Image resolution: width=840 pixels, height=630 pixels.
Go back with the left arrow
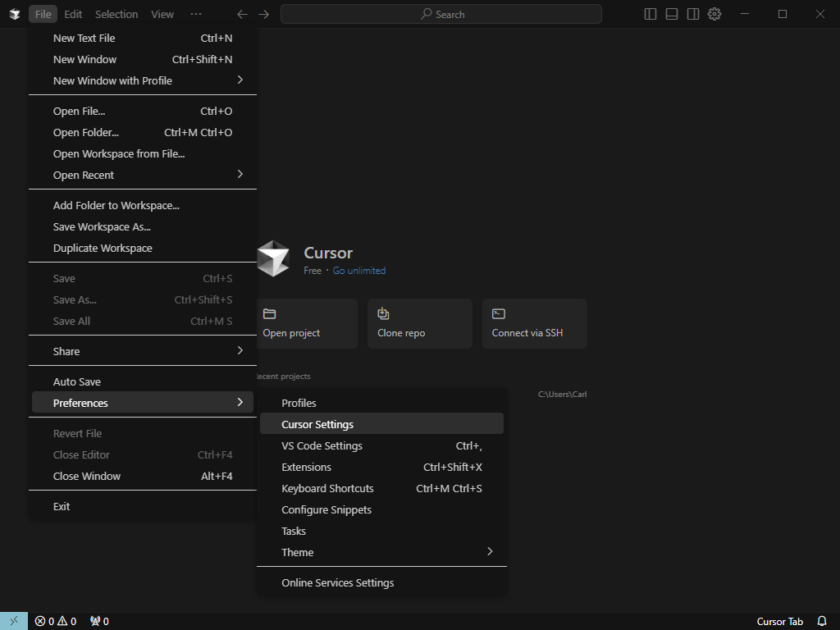tap(242, 15)
